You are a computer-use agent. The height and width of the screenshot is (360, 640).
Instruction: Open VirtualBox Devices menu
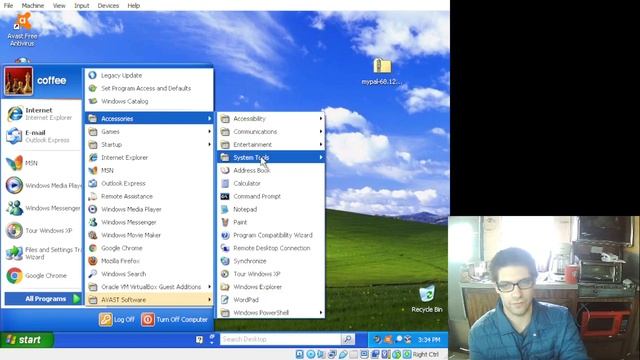pyautogui.click(x=108, y=5)
